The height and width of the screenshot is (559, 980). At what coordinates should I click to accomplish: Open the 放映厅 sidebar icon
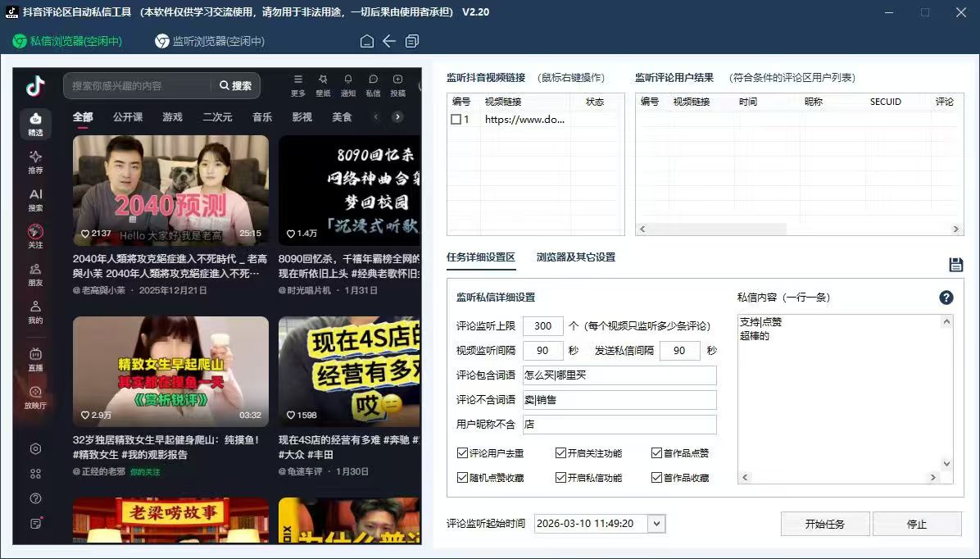35,397
